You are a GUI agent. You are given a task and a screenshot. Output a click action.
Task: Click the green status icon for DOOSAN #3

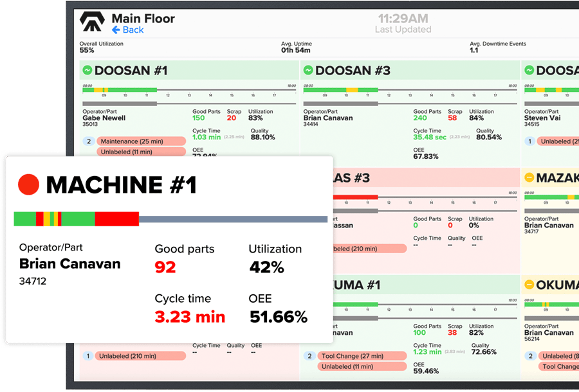coord(308,70)
